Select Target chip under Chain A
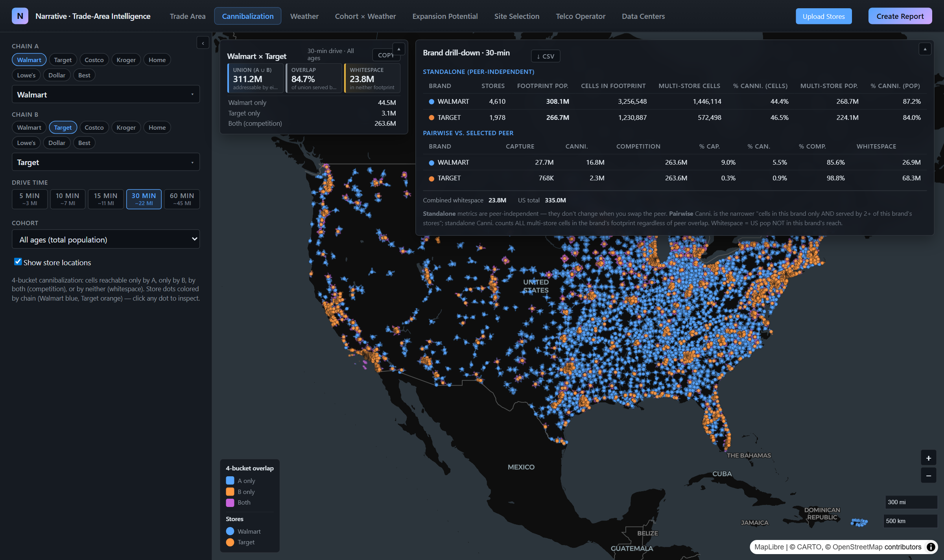The width and height of the screenshot is (944, 560). pyautogui.click(x=63, y=60)
